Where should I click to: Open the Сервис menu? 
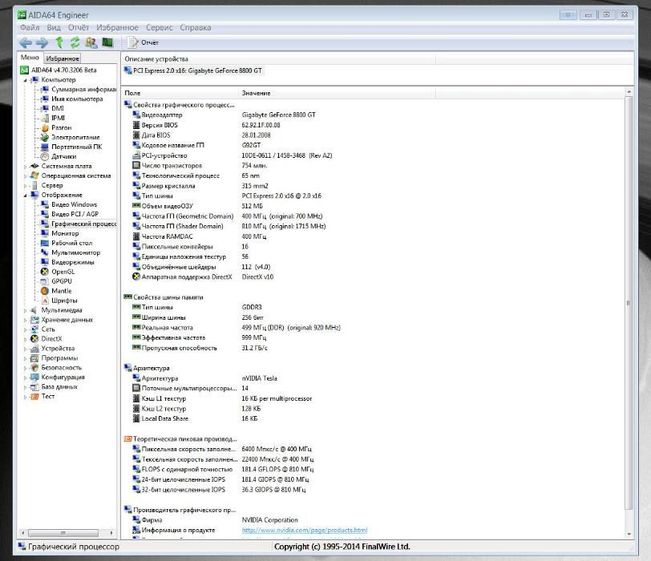(x=159, y=27)
